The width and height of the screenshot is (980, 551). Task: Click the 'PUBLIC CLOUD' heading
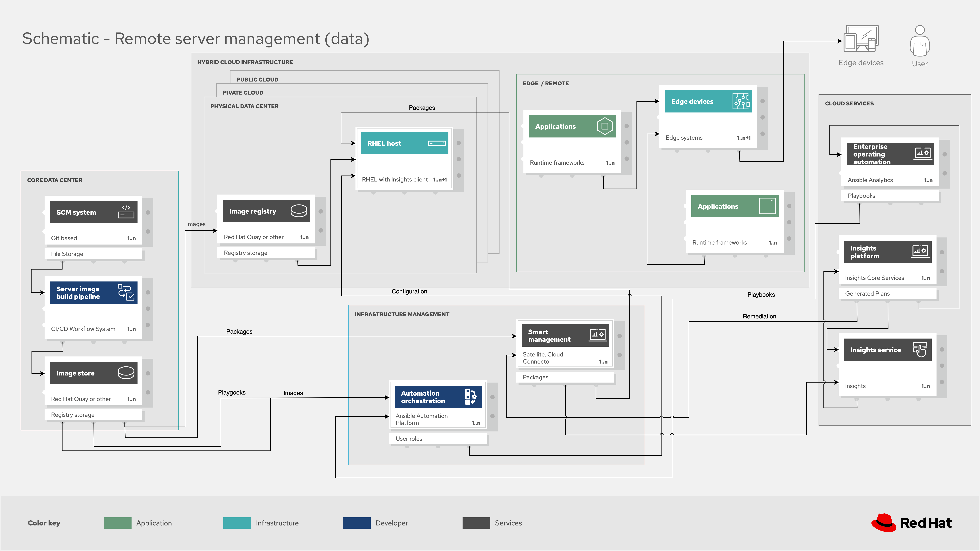pyautogui.click(x=257, y=80)
